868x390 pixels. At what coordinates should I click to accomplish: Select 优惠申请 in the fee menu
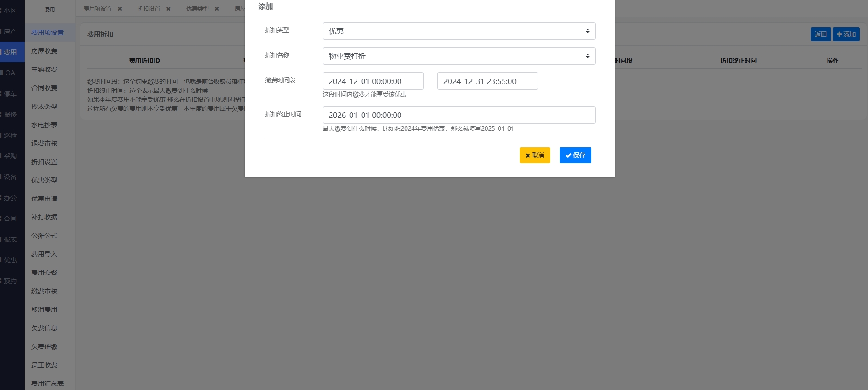pyautogui.click(x=44, y=199)
